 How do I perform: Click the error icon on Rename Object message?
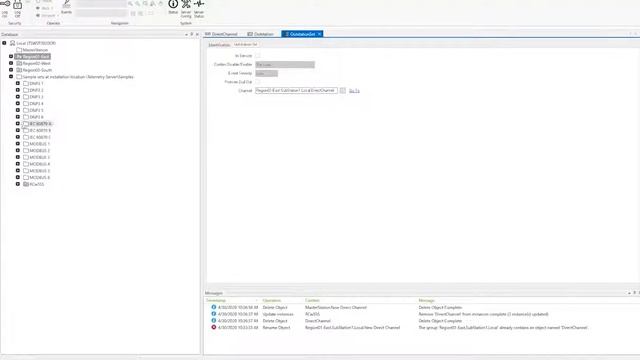tap(213, 327)
